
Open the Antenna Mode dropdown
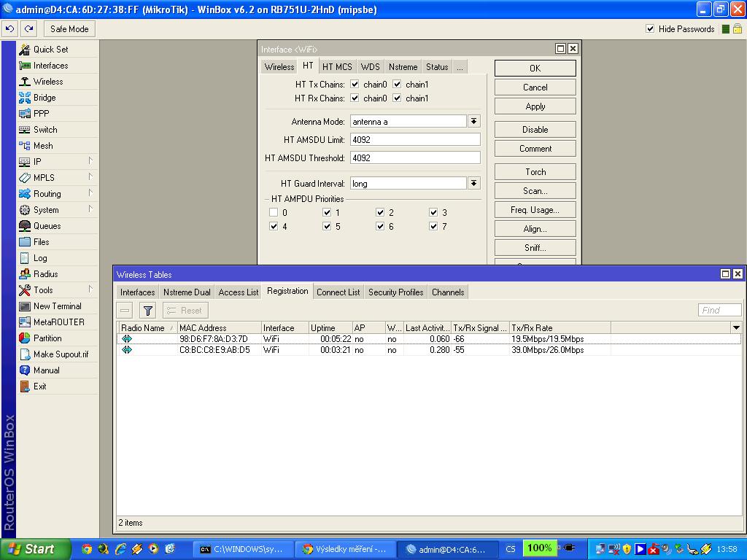coord(473,122)
